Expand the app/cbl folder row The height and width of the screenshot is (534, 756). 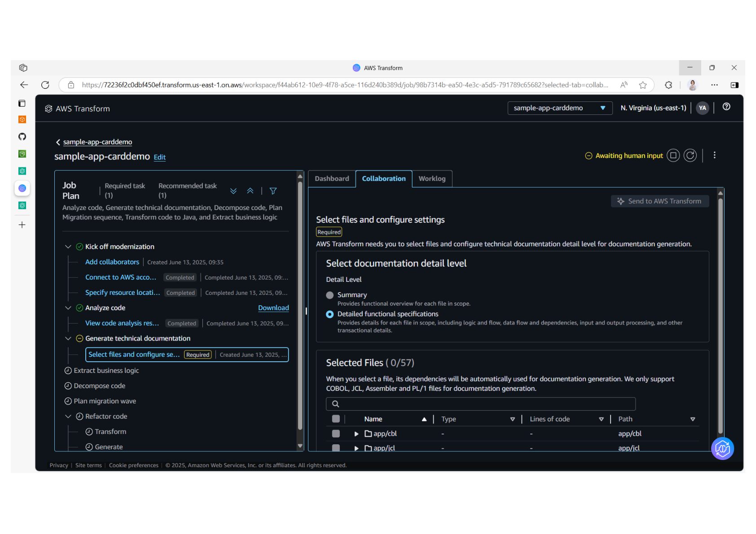click(x=356, y=434)
